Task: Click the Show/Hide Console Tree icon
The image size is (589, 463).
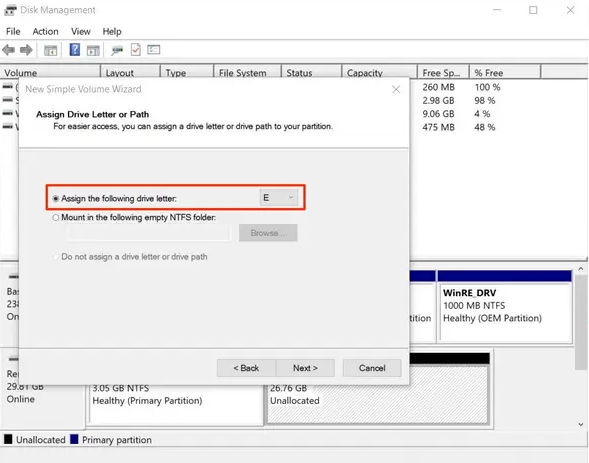Action: (x=50, y=50)
